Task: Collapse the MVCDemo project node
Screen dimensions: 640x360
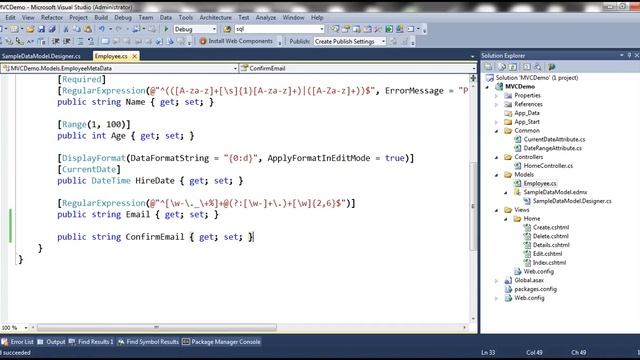Action: point(487,87)
